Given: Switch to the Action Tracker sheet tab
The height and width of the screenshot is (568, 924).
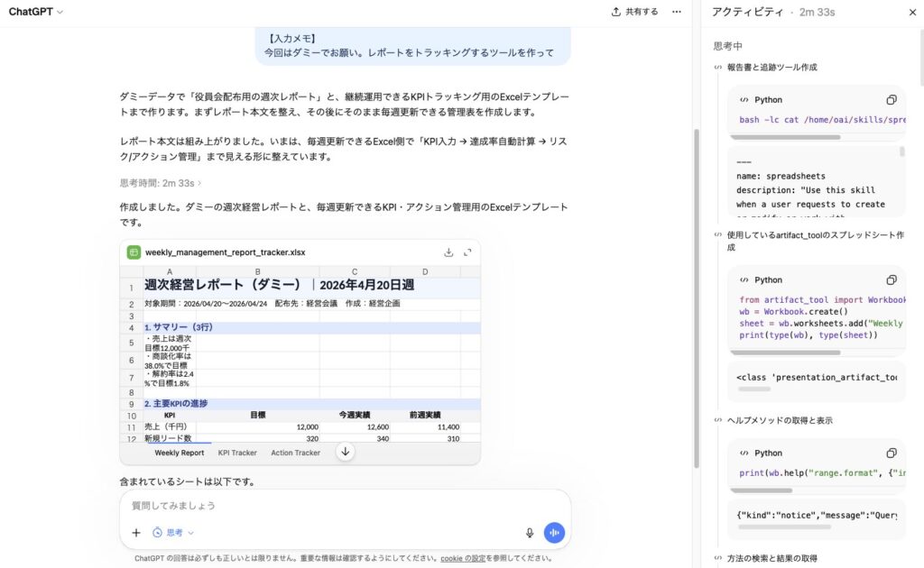Looking at the screenshot, I should click(x=295, y=453).
